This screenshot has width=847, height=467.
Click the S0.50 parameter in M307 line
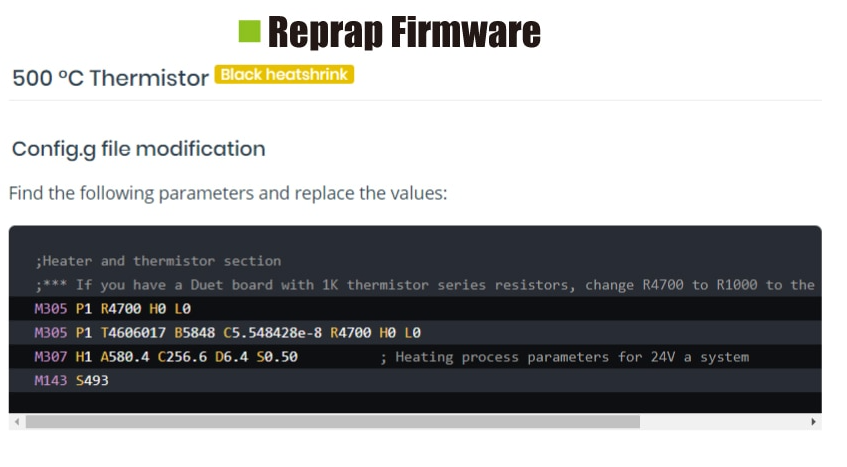277,357
